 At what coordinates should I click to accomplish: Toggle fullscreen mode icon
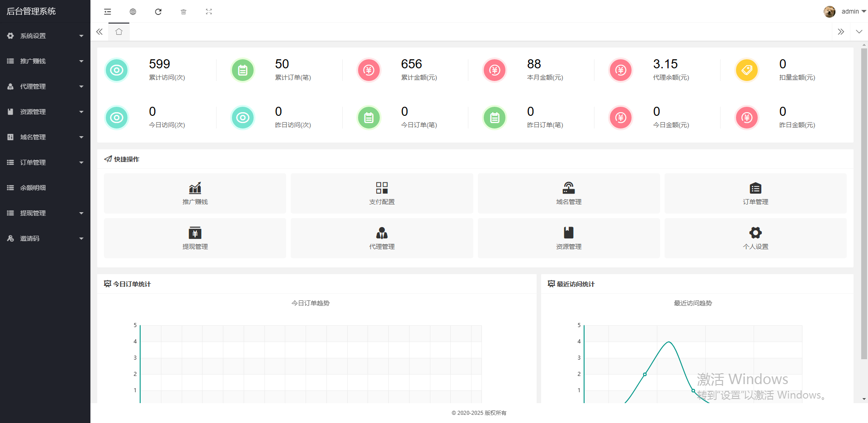pyautogui.click(x=209, y=12)
